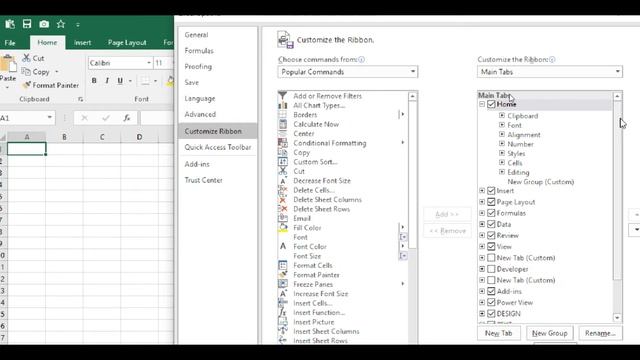Expand the Alignment group in Home tree
This screenshot has width=640, height=360.
(502, 134)
